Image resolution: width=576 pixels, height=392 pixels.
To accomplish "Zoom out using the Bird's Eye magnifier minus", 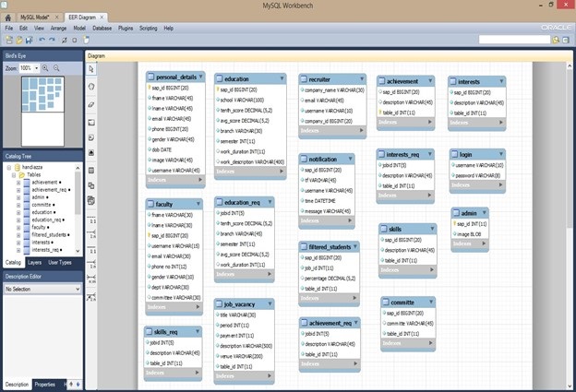I will pos(56,68).
